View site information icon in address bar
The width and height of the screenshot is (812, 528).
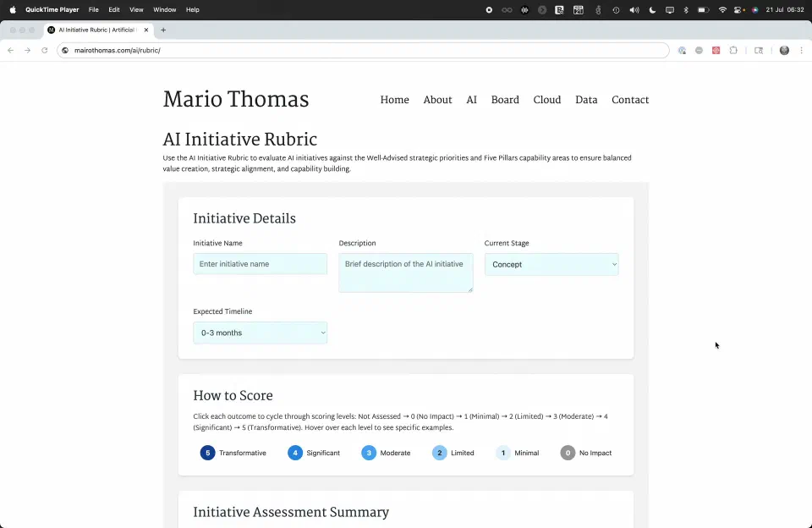pyautogui.click(x=65, y=50)
